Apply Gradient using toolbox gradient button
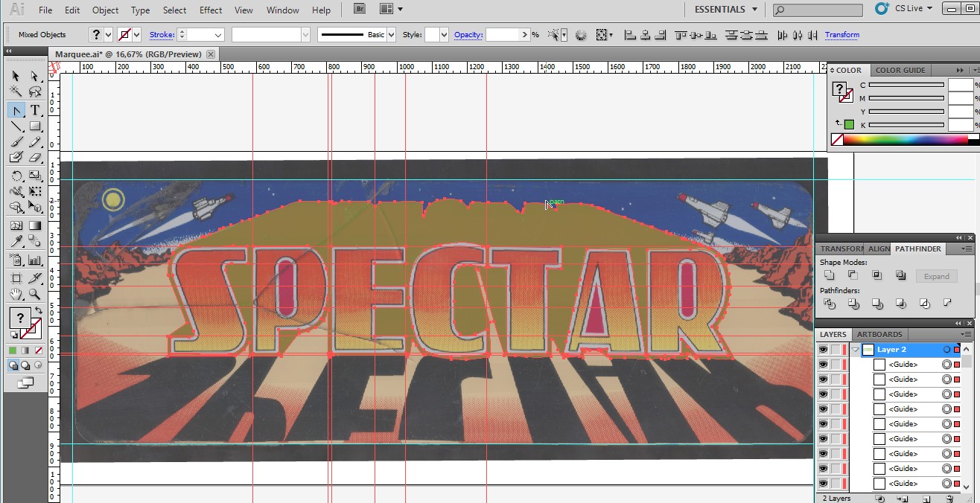 (25, 350)
